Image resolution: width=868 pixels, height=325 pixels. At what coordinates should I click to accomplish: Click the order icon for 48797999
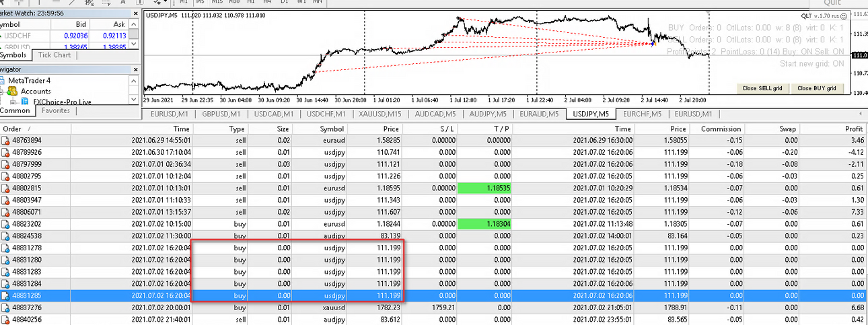coord(6,164)
